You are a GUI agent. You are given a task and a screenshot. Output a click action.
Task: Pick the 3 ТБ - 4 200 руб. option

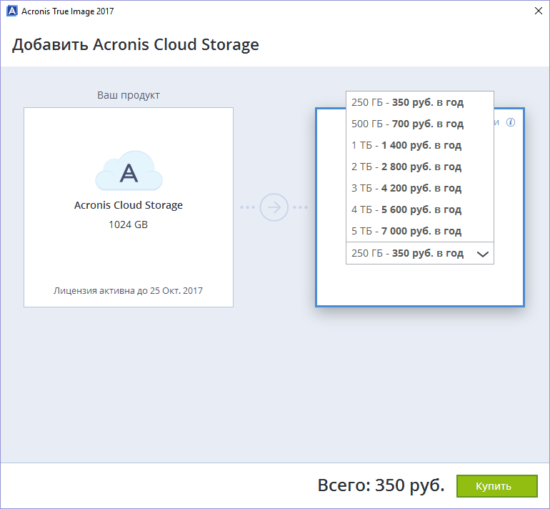420,188
